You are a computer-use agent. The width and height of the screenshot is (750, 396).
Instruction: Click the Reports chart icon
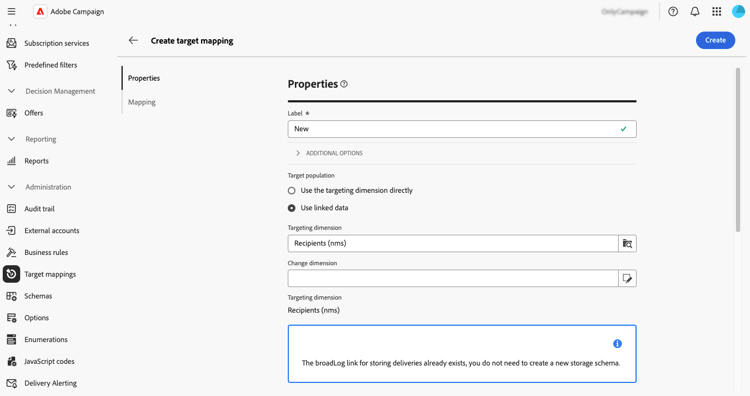coord(11,161)
